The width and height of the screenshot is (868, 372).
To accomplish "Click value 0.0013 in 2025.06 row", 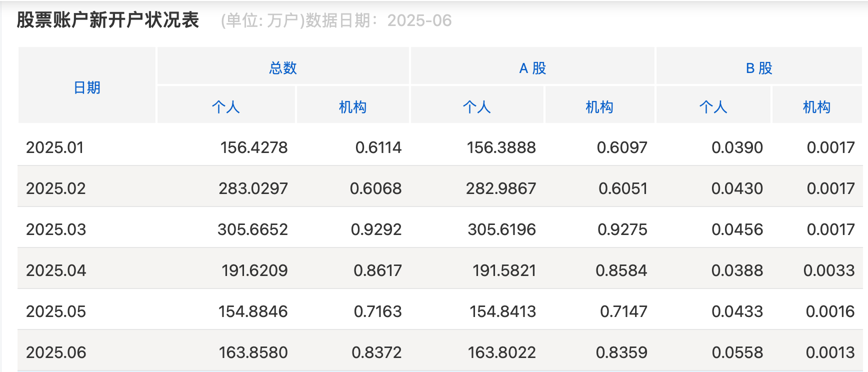I will pyautogui.click(x=830, y=352).
